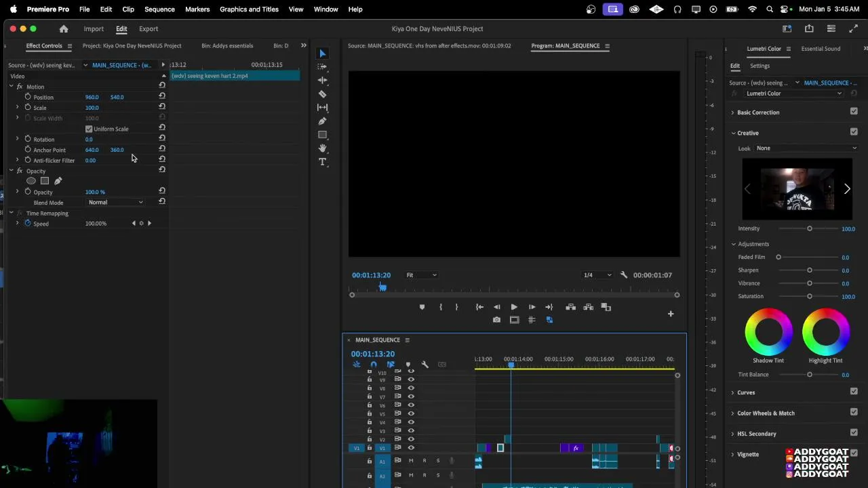
Task: Click the Highlight Tint color wheel
Action: (x=825, y=331)
